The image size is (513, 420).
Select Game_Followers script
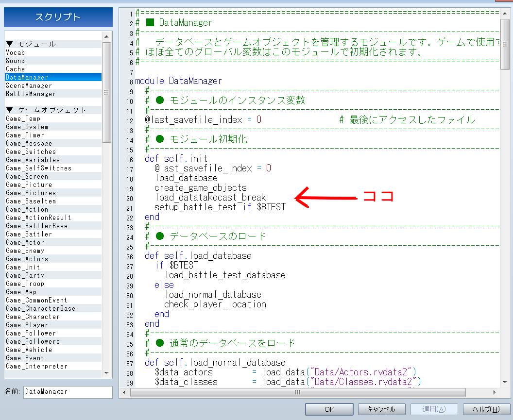(x=53, y=341)
